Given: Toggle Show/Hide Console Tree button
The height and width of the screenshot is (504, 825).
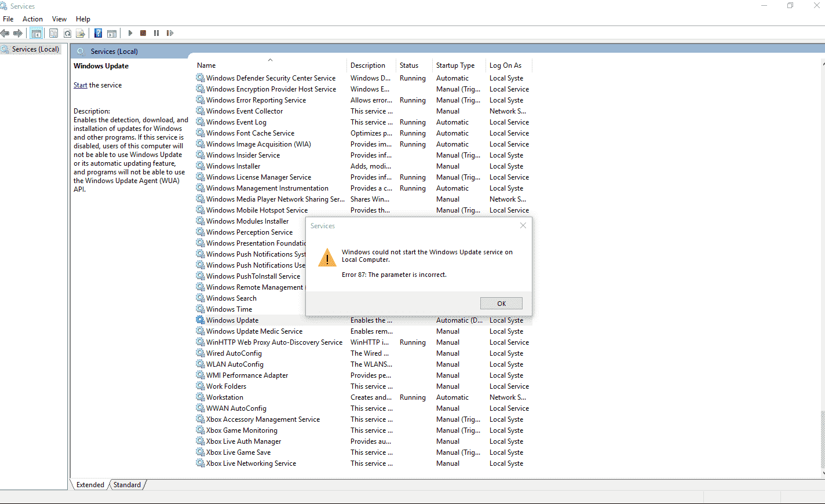Looking at the screenshot, I should 36,33.
